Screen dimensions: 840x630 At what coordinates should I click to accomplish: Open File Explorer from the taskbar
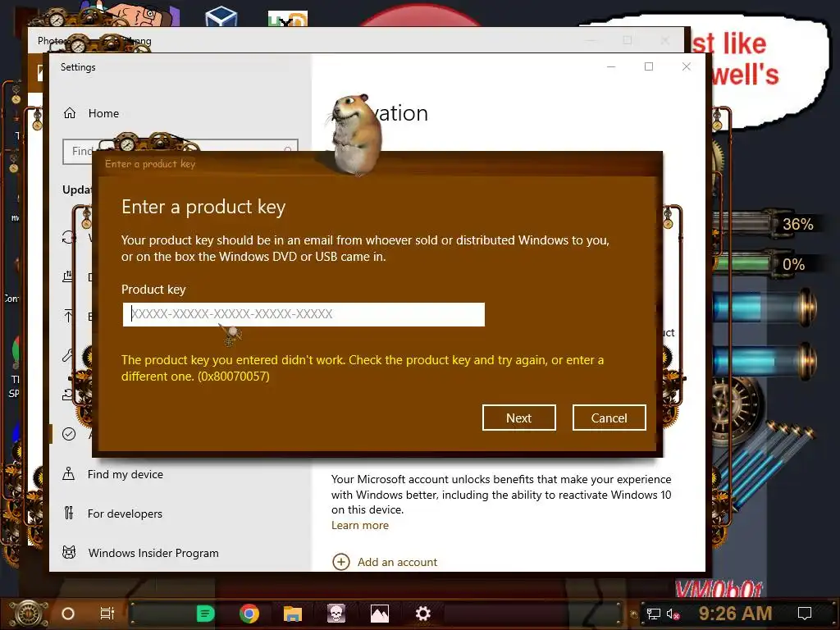point(293,614)
